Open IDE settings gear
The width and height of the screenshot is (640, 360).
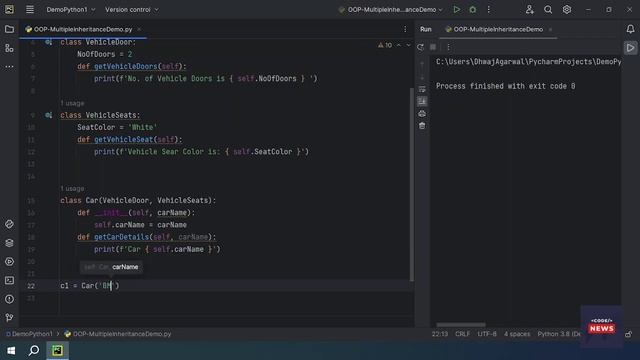click(x=567, y=9)
